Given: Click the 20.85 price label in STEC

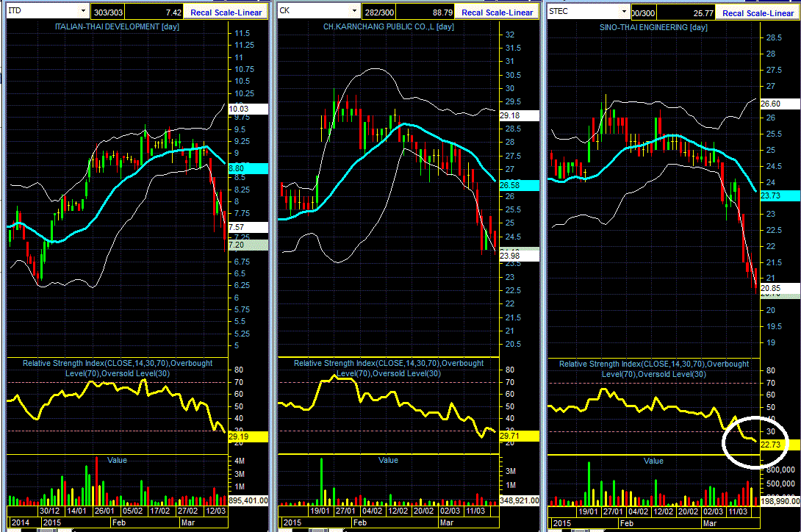Looking at the screenshot, I should click(x=780, y=288).
